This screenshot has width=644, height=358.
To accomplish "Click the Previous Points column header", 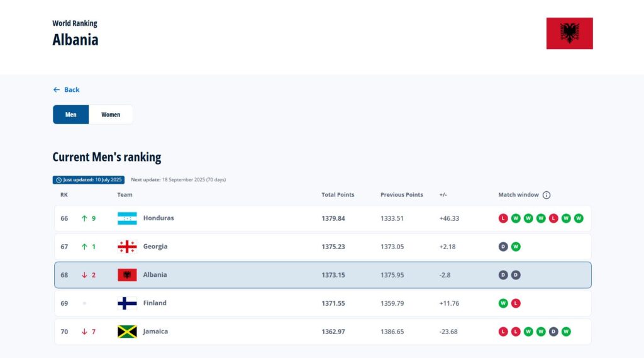I will 401,195.
